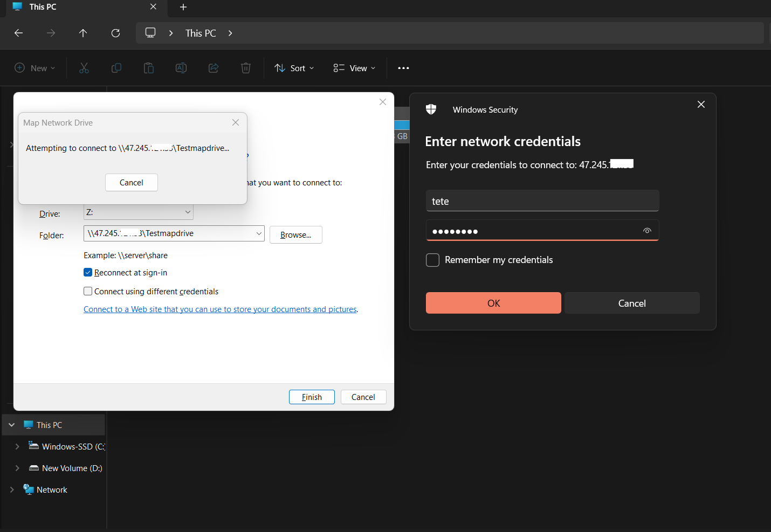Select New Volume (D:) in navigation pane
Image resolution: width=771 pixels, height=532 pixels.
[72, 468]
